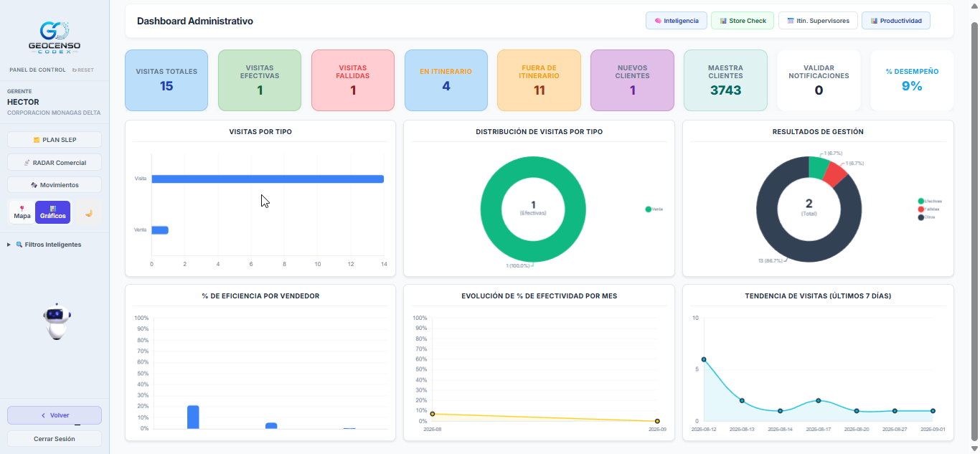Viewport: 980px width, 454px height.
Task: Open Itin. Supervisores view
Action: (818, 21)
